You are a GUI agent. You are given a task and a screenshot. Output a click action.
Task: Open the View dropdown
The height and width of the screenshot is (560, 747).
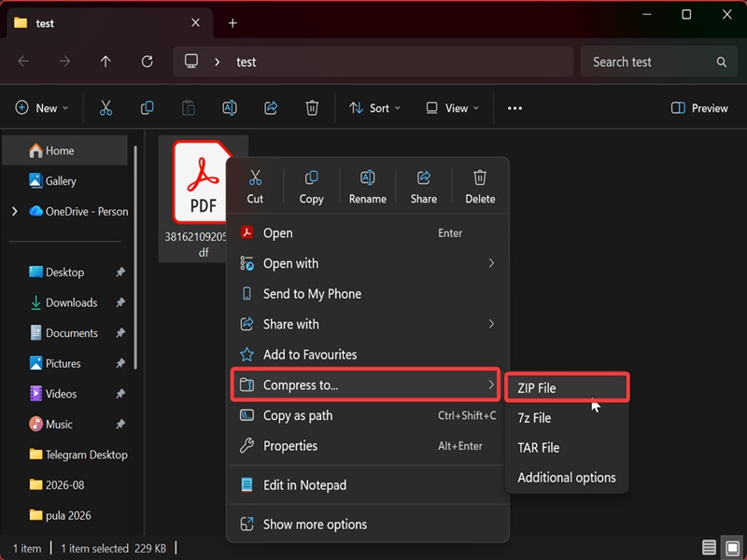click(x=452, y=108)
